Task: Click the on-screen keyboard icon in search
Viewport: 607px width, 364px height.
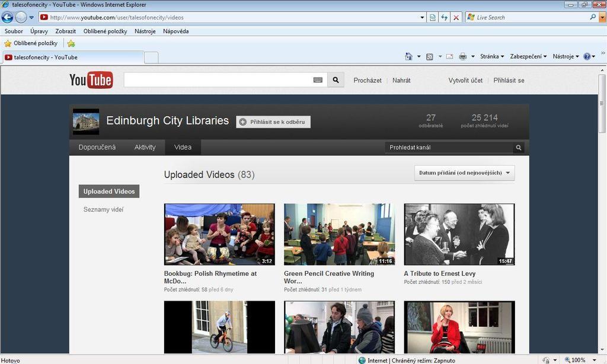Action: click(318, 80)
